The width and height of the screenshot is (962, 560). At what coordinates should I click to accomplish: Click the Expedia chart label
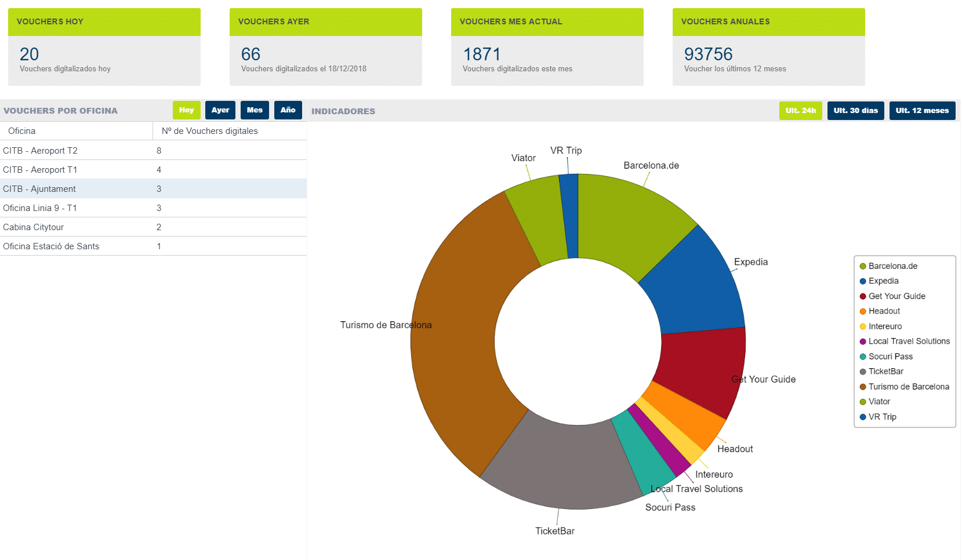pyautogui.click(x=751, y=262)
